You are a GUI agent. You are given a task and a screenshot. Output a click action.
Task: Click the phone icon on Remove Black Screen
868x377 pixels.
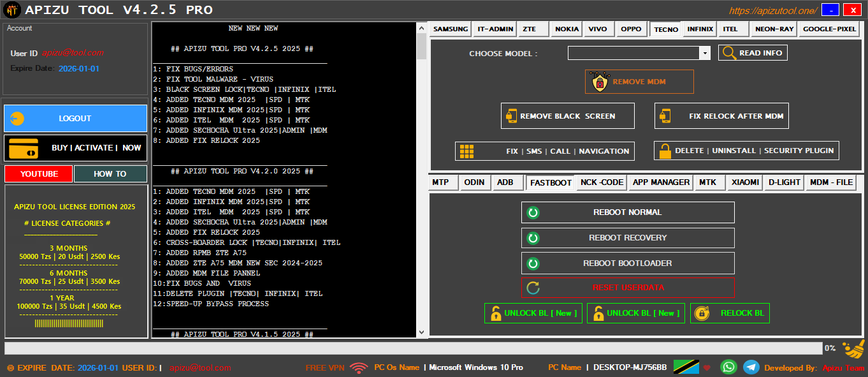[511, 116]
